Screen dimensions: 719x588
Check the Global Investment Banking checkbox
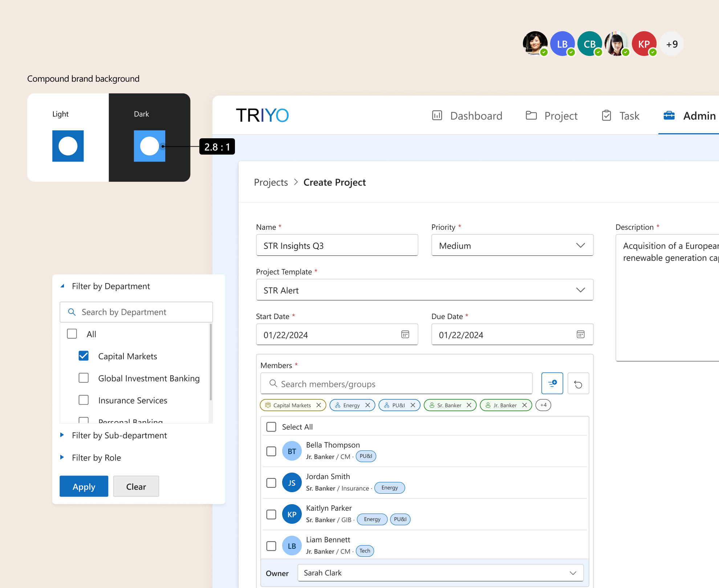click(84, 378)
